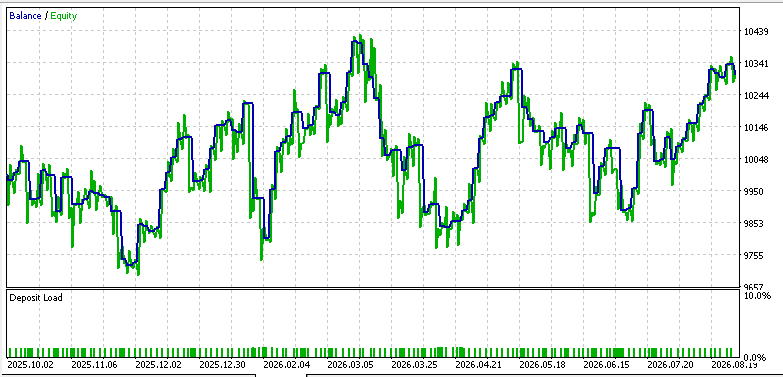Click the 9853 axis value

pyautogui.click(x=754, y=223)
